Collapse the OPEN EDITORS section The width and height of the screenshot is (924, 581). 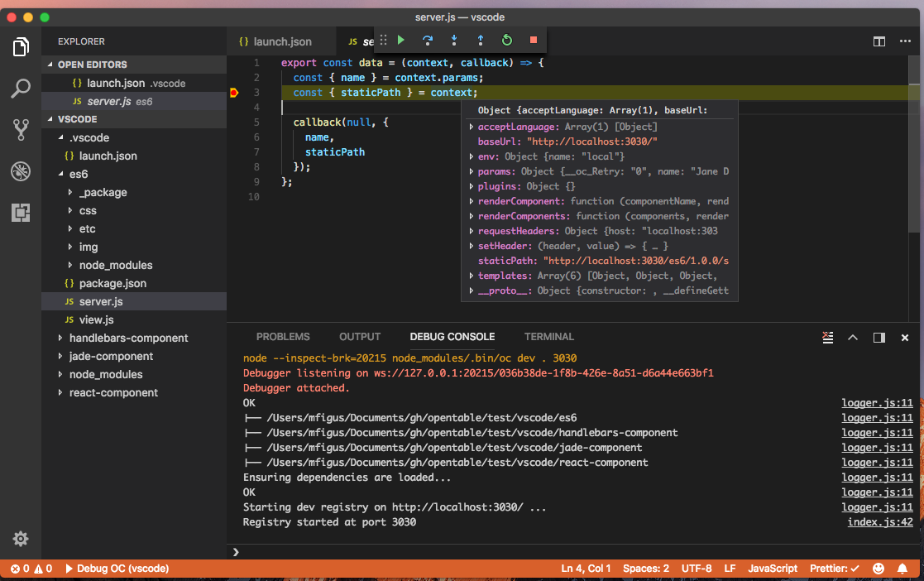tap(92, 65)
